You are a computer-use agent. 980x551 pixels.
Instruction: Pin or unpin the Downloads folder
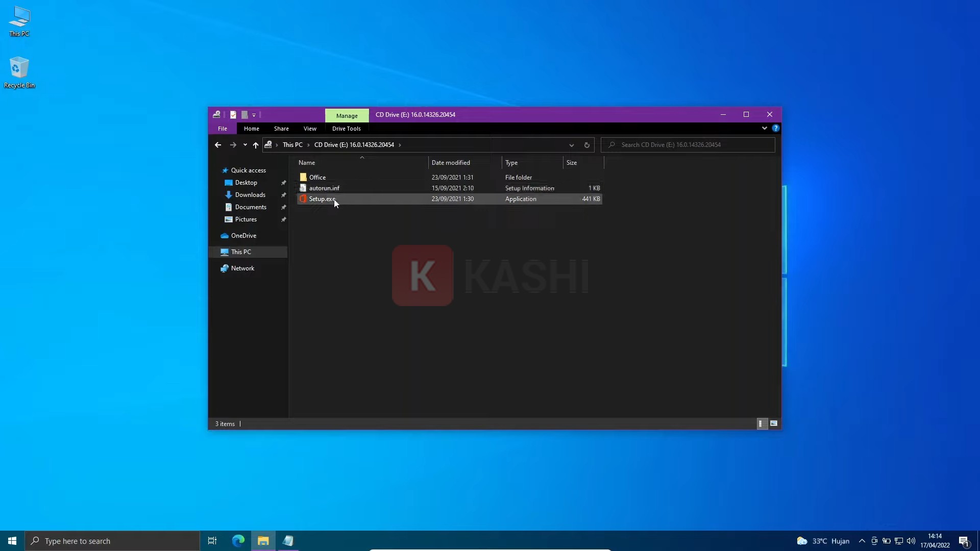[x=284, y=195]
